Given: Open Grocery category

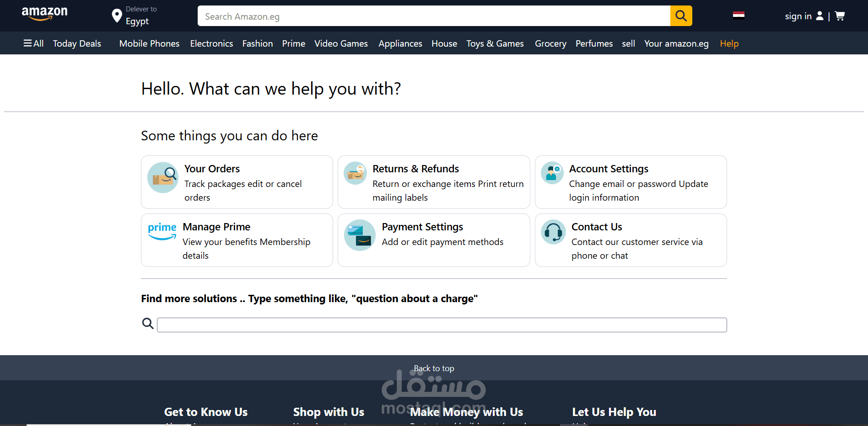Looking at the screenshot, I should [x=550, y=43].
